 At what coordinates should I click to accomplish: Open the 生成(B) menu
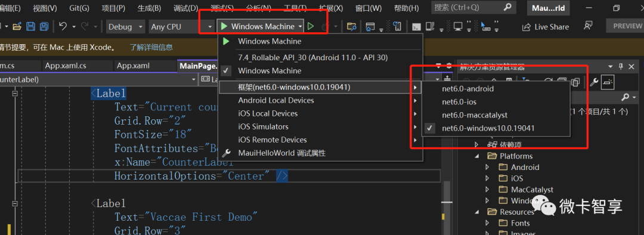(148, 8)
